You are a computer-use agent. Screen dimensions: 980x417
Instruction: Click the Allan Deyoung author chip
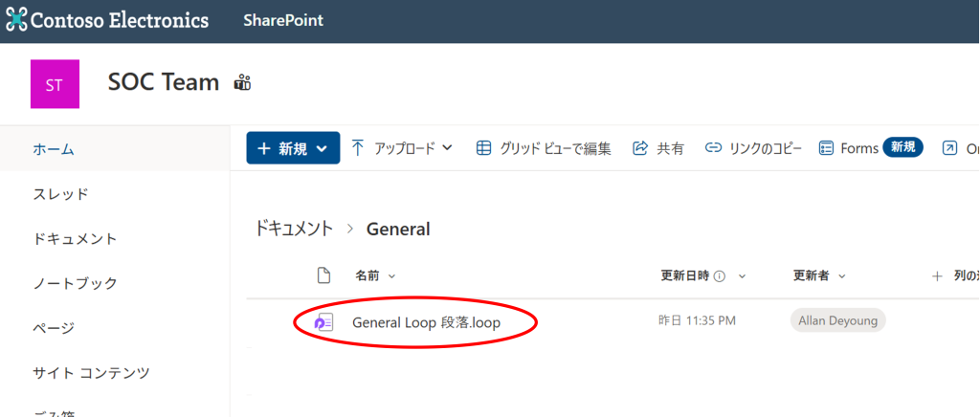tap(838, 320)
